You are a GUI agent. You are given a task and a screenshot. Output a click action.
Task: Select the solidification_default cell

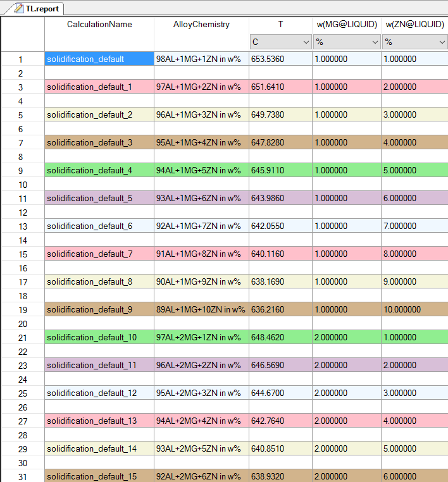pyautogui.click(x=99, y=59)
